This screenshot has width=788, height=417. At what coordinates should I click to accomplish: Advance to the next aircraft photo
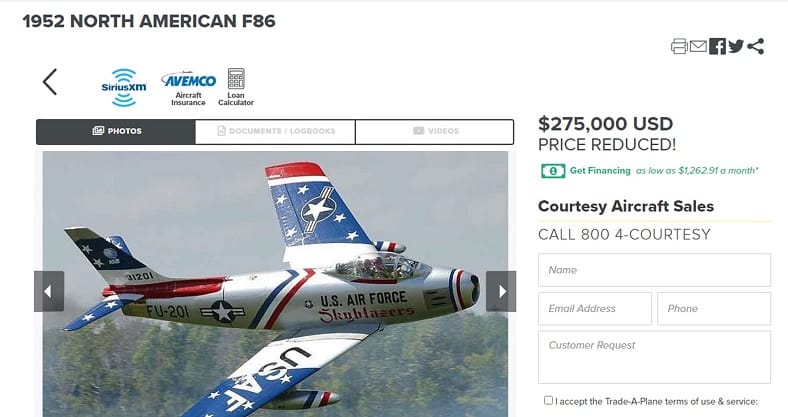click(x=501, y=291)
